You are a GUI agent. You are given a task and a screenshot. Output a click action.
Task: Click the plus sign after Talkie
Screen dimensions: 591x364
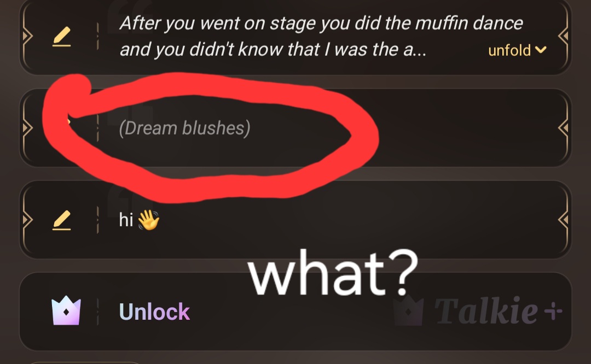point(553,310)
